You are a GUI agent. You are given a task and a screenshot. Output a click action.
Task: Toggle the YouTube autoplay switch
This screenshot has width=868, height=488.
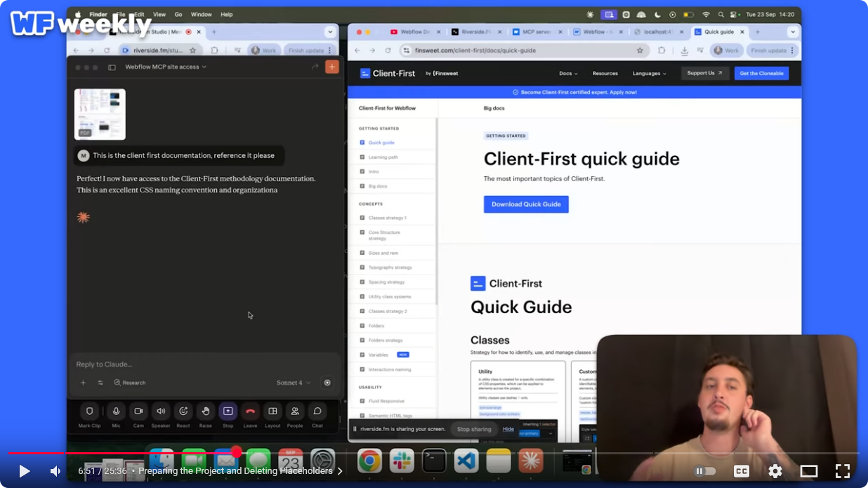tap(705, 471)
